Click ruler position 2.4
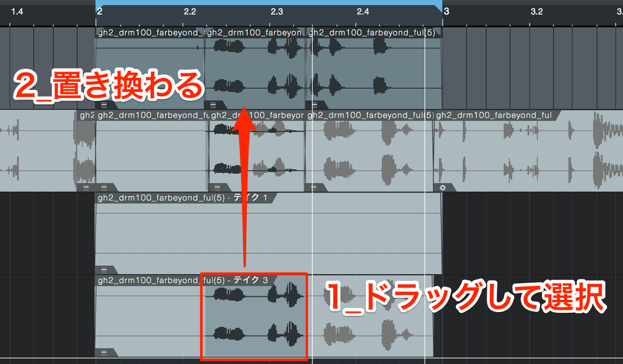This screenshot has height=364, width=623. pyautogui.click(x=363, y=11)
